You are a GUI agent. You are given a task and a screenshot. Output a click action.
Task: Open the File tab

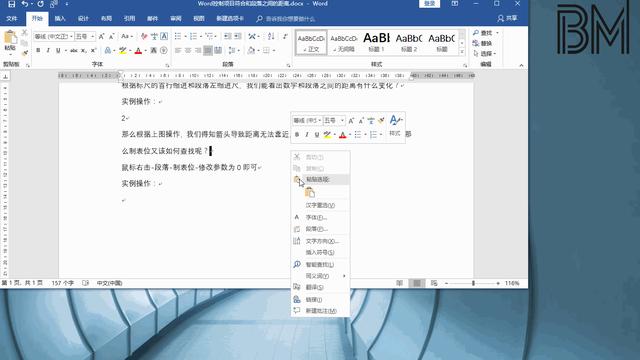click(x=12, y=18)
